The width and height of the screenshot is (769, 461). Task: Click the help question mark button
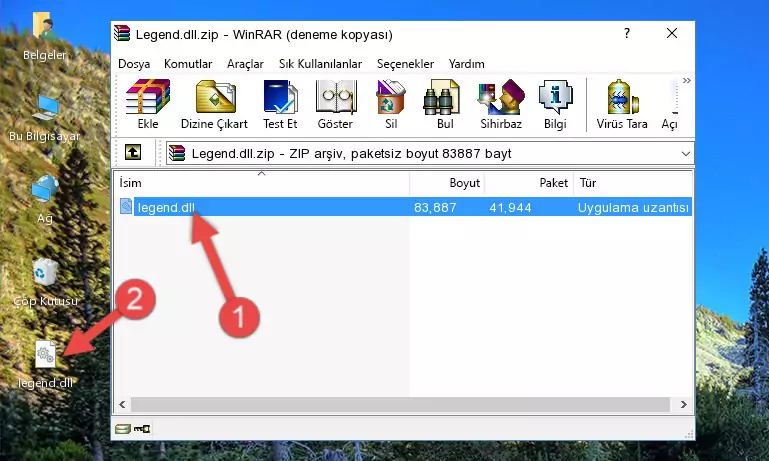[627, 33]
